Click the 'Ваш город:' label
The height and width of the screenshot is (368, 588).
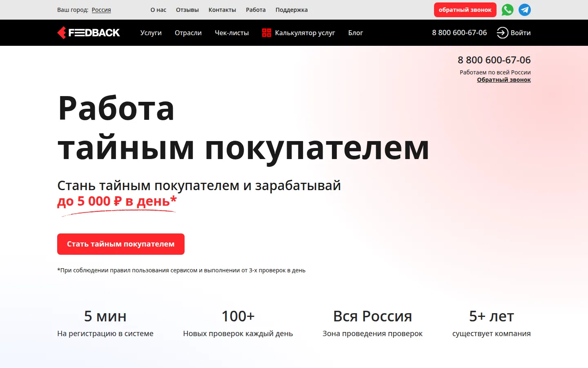pos(73,10)
